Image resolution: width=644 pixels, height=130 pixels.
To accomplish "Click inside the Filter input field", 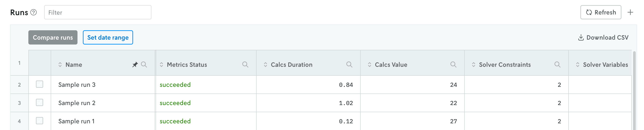I will point(98,12).
